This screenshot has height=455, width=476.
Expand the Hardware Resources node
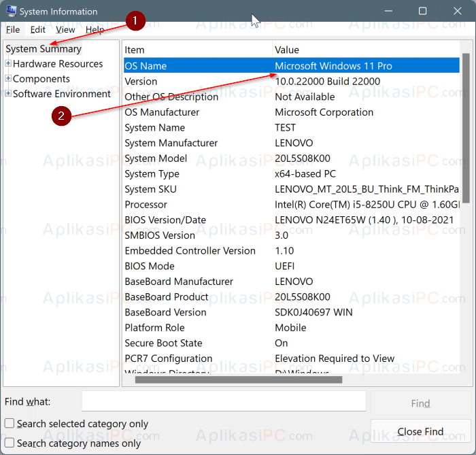click(x=8, y=63)
